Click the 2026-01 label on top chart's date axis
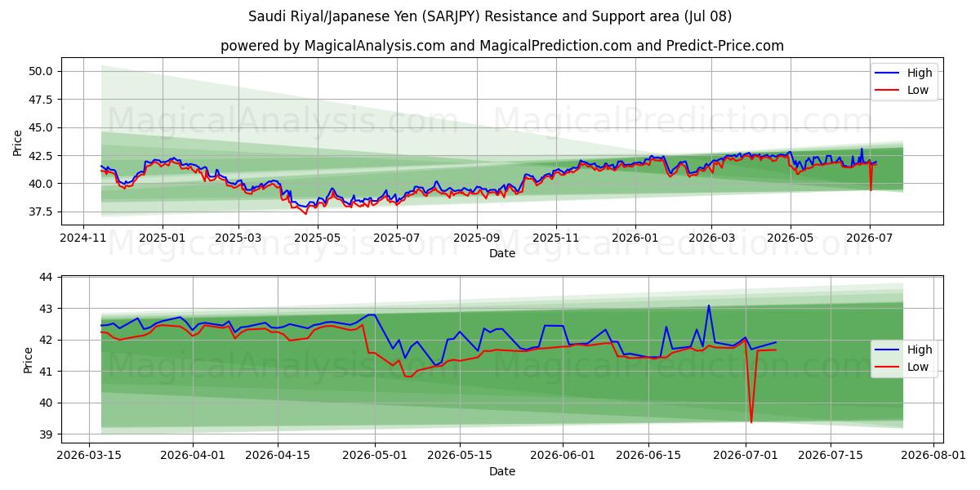This screenshot has width=980, height=490. click(635, 238)
